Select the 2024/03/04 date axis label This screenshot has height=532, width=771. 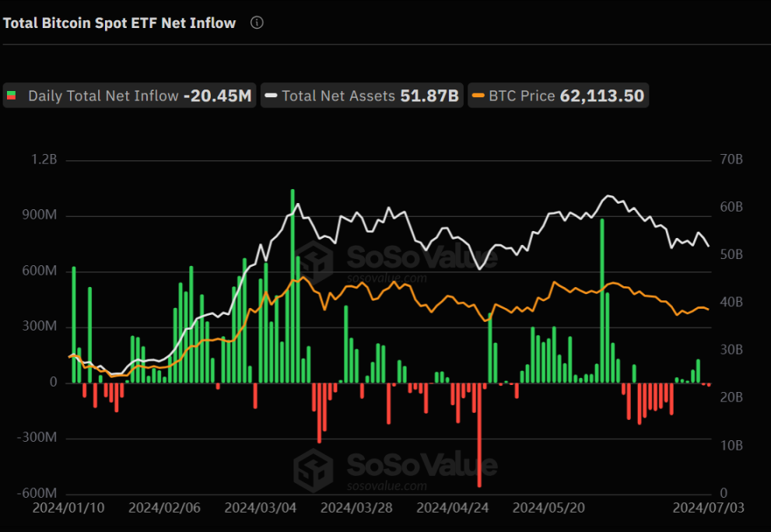[261, 508]
